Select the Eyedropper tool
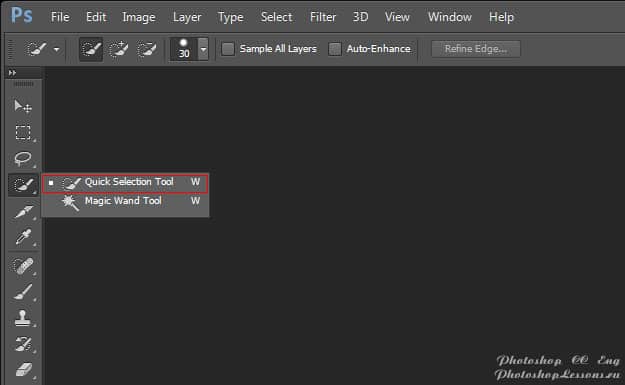 coord(23,237)
